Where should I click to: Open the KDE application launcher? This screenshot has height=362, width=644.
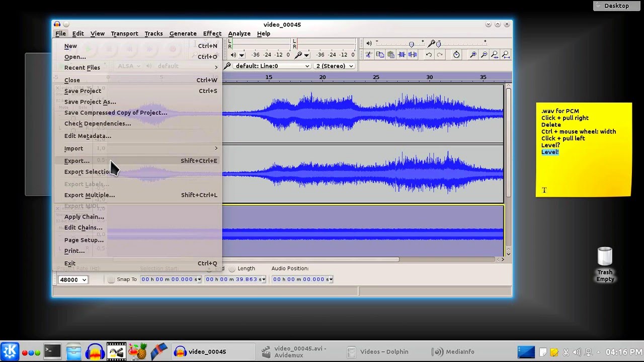[x=9, y=351]
